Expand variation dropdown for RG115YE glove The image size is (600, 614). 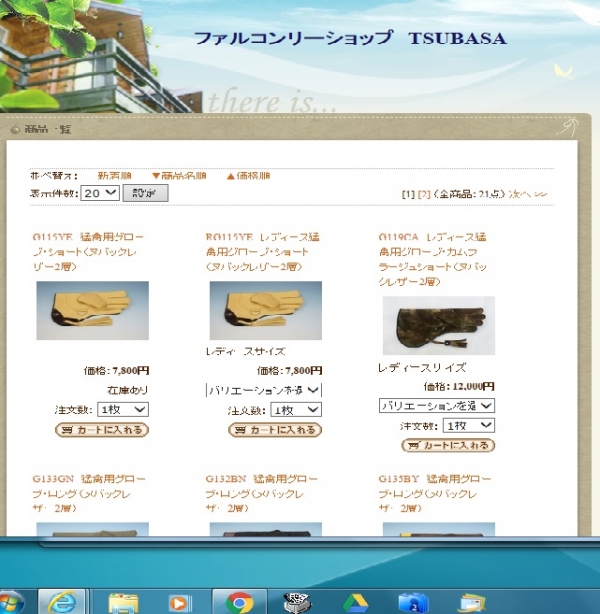[x=265, y=390]
